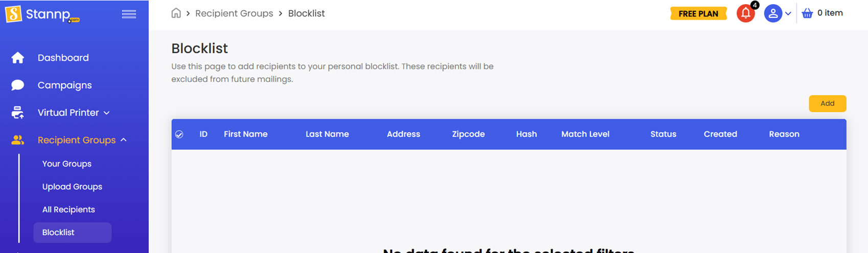The height and width of the screenshot is (253, 868).
Task: Toggle the select-all checkbox in table header
Action: pyautogui.click(x=179, y=134)
